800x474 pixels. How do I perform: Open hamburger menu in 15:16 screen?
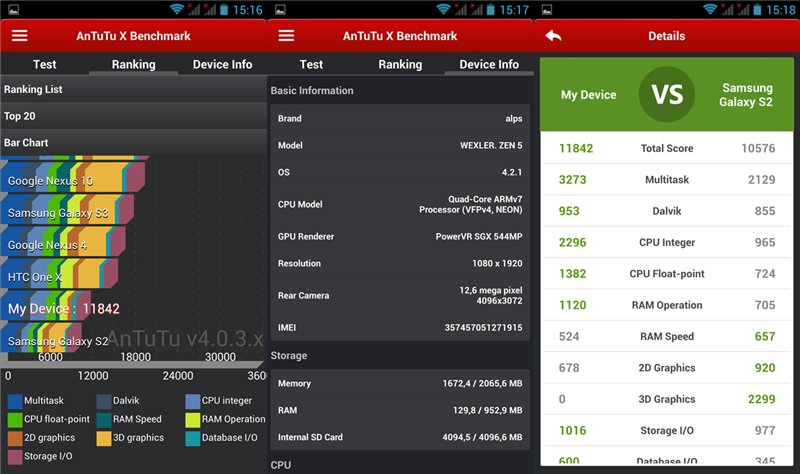click(x=19, y=36)
